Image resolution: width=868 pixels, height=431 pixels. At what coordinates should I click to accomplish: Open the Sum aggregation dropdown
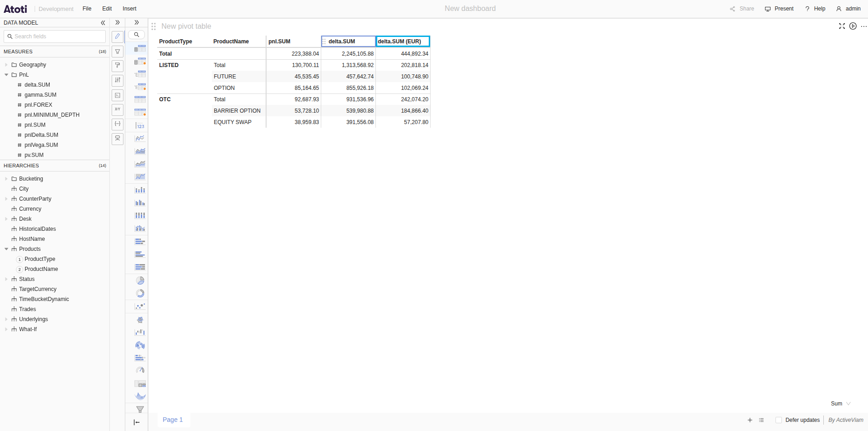tap(841, 404)
